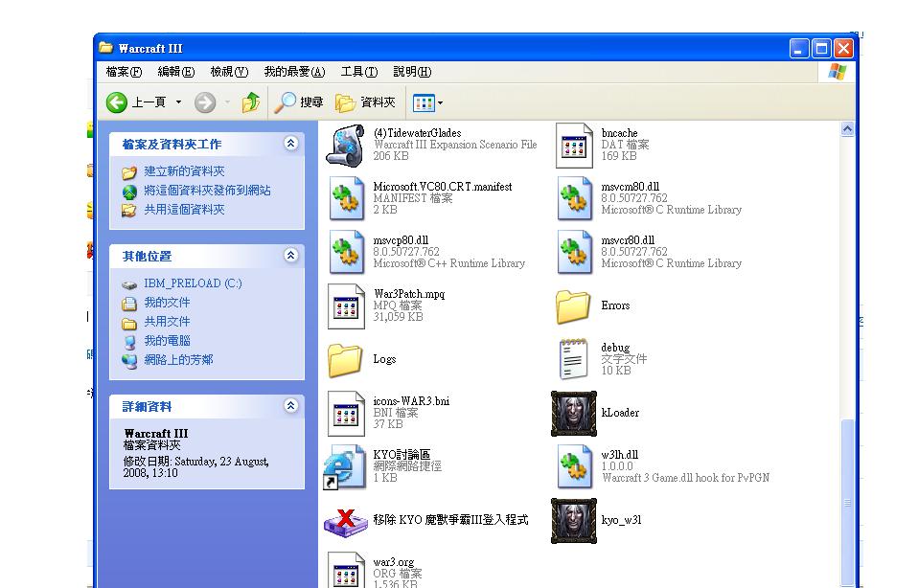The height and width of the screenshot is (588, 918).
Task: Select the 移除 KYO uninstaller icon
Action: [x=345, y=521]
